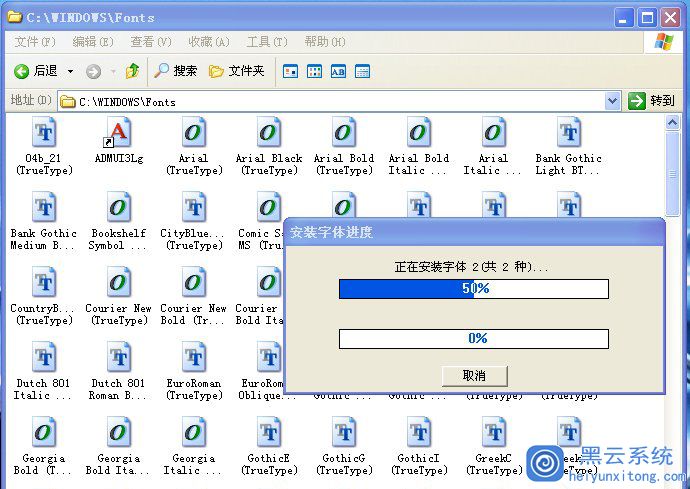Click the Go (转到) button
The width and height of the screenshot is (690, 489).
pyautogui.click(x=651, y=101)
